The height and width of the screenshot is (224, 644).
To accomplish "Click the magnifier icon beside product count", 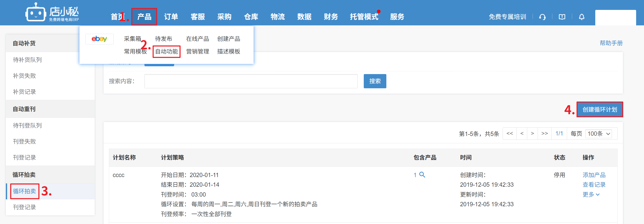I will [422, 175].
